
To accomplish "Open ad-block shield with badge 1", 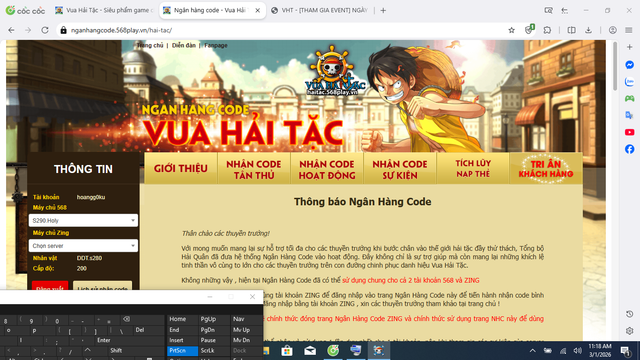I will coord(529,29).
